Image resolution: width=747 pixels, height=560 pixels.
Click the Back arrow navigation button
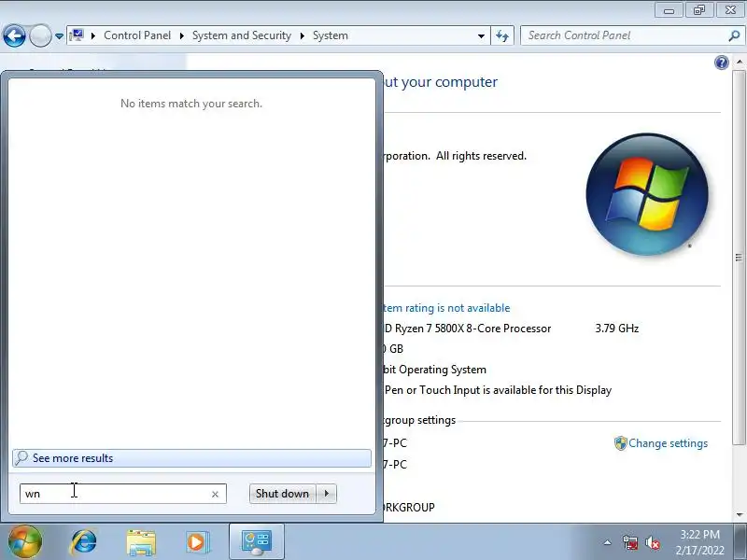click(x=14, y=35)
